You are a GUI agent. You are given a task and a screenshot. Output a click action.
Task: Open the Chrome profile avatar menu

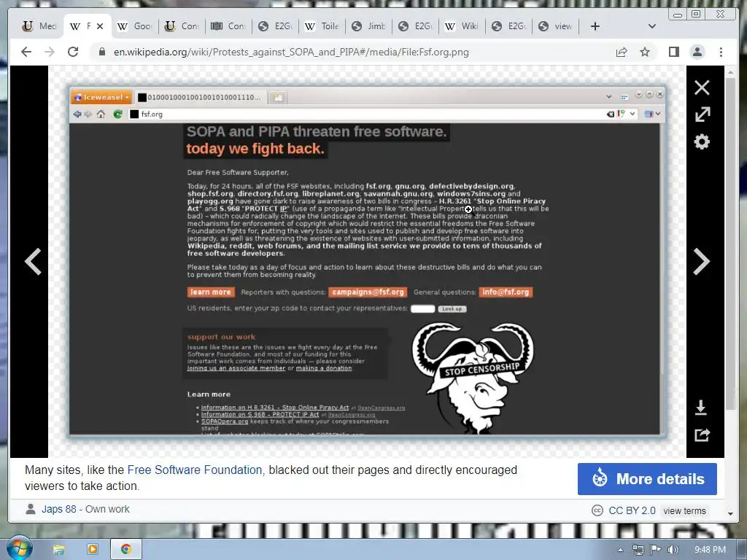(697, 52)
